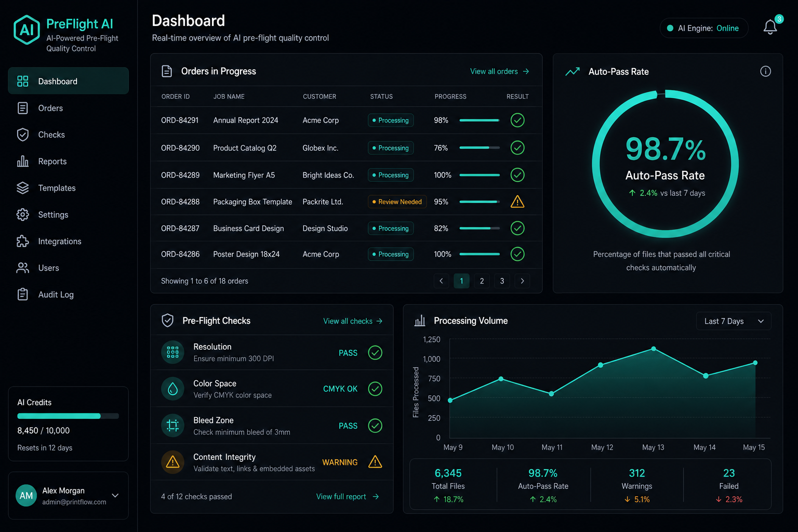Click the Orders in Progress document icon
The height and width of the screenshot is (532, 798).
tap(167, 71)
